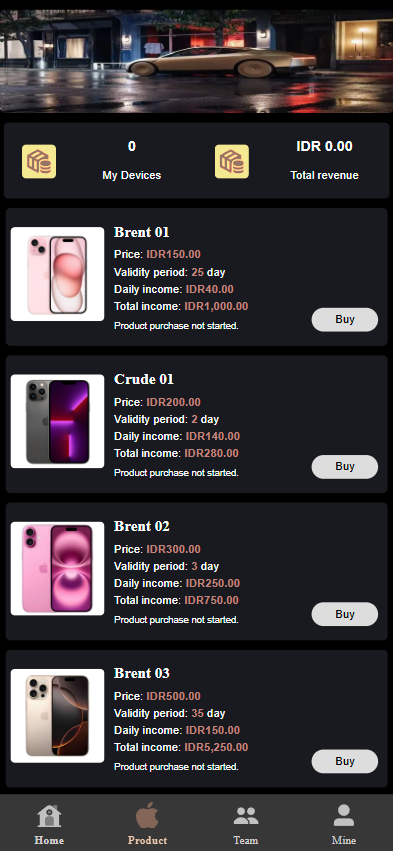Buy the Brent 02 product

coord(345,614)
